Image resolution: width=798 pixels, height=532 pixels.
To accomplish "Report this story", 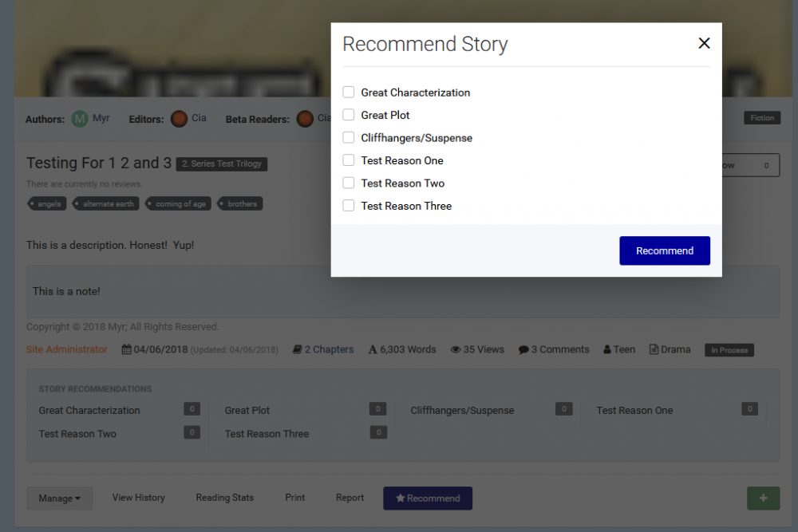I will click(350, 498).
